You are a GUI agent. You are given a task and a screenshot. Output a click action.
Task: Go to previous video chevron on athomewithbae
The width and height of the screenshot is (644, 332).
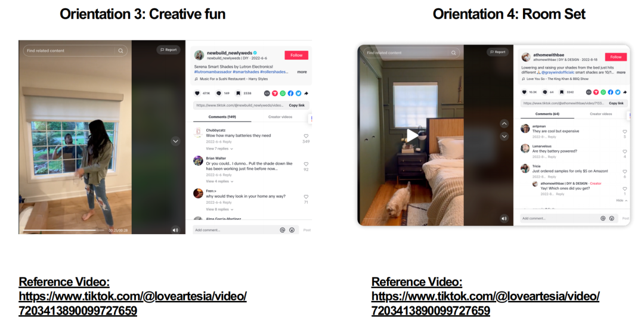pyautogui.click(x=504, y=123)
